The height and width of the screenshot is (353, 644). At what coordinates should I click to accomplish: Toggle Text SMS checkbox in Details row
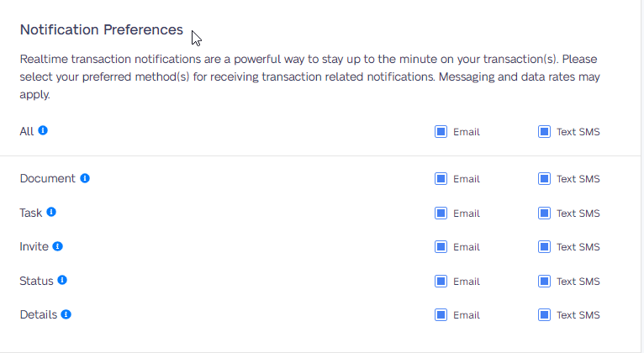tap(544, 315)
